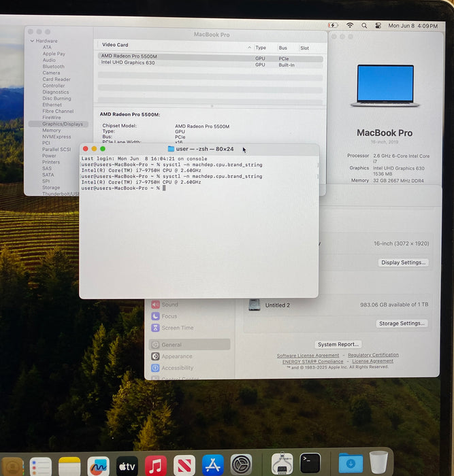Open Reminders app in the Dock
This screenshot has height=476, width=454.
pyautogui.click(x=40, y=466)
